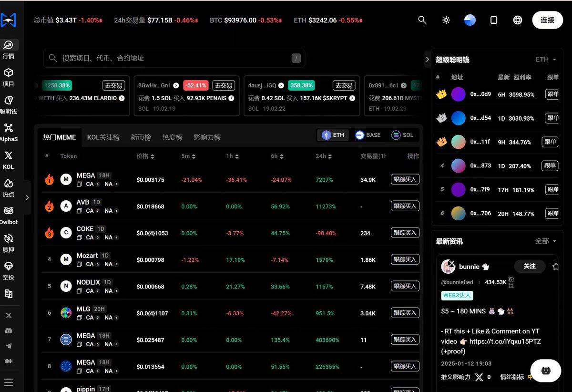Click the search magnifier icon in header
Image resolution: width=572 pixels, height=392 pixels.
click(x=422, y=20)
